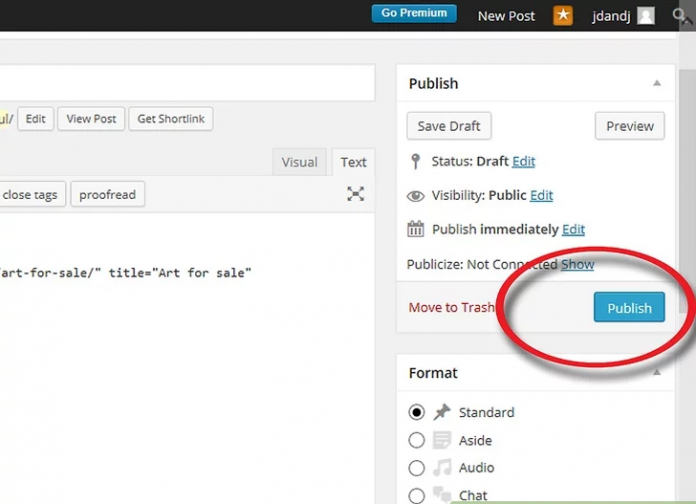Image resolution: width=696 pixels, height=504 pixels.
Task: Select the Audio format radio button
Action: point(417,468)
